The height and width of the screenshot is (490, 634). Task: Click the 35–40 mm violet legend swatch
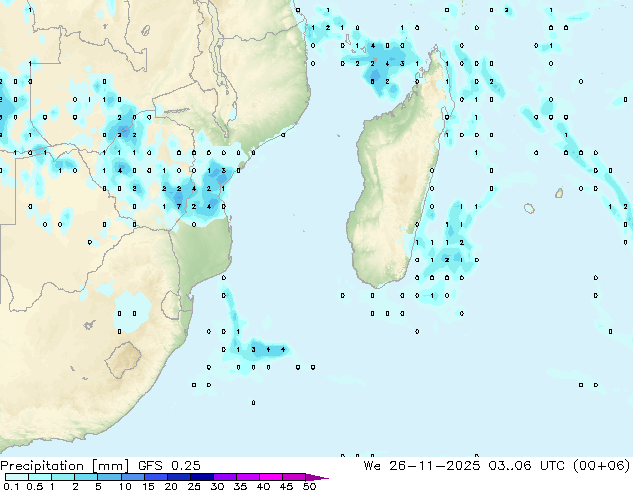(247, 477)
